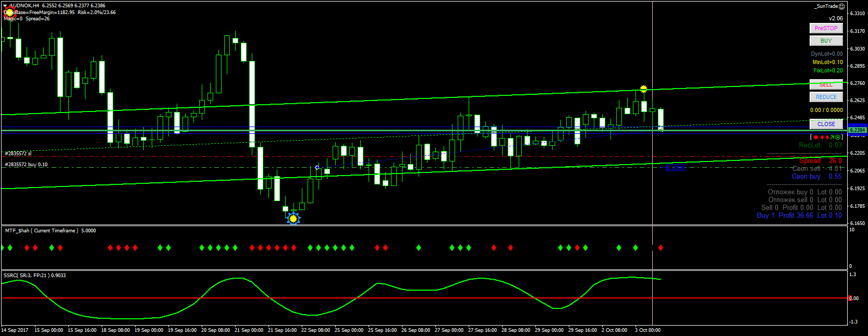Click the Отложек buy 0 line
The image size is (868, 336).
click(x=805, y=192)
